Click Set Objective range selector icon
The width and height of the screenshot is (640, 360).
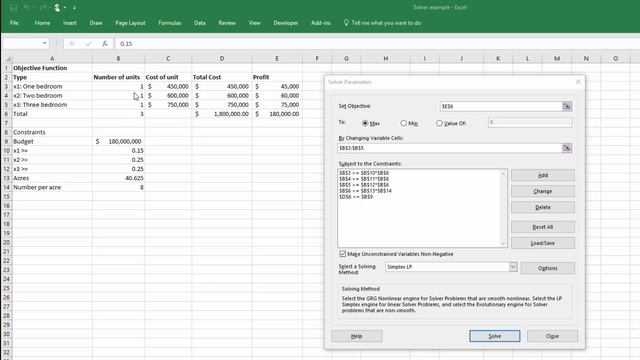click(567, 106)
